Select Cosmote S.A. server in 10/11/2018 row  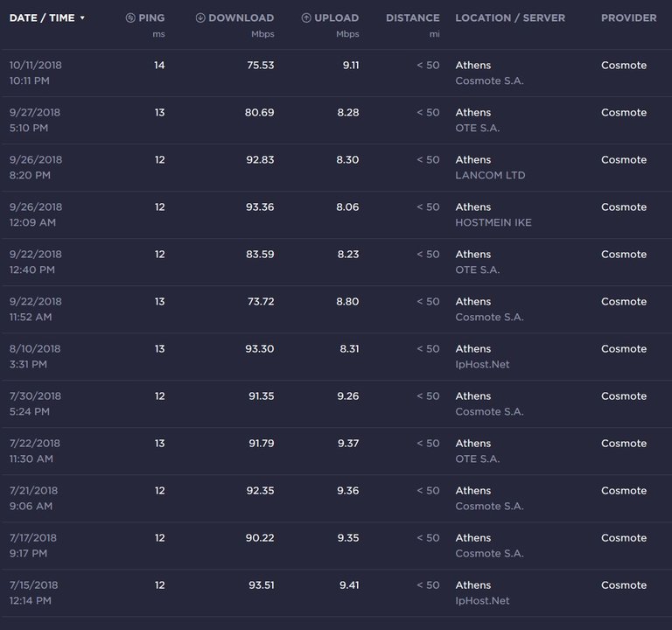pos(489,80)
